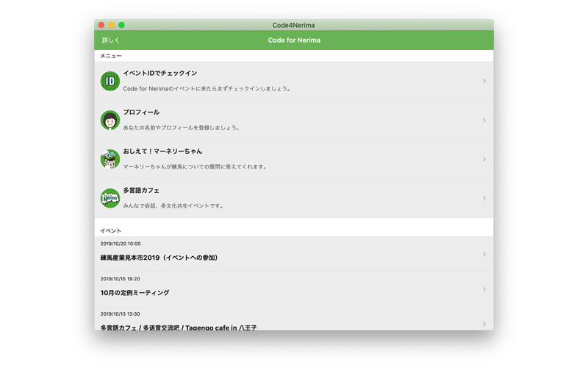Maximize the window with green button
Screen dimensions: 588x368
[x=121, y=25]
